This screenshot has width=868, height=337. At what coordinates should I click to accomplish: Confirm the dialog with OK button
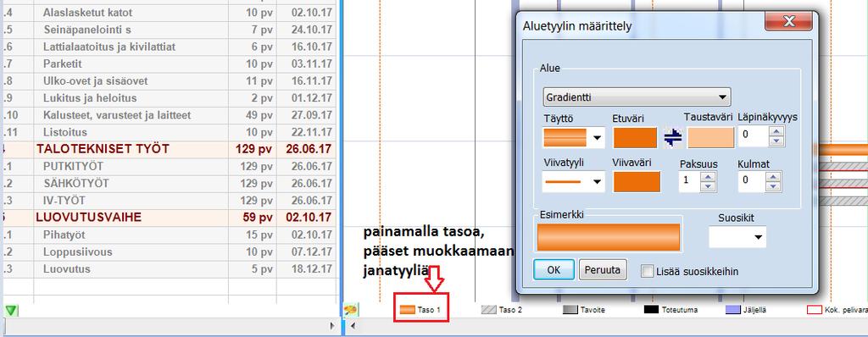[x=554, y=270]
